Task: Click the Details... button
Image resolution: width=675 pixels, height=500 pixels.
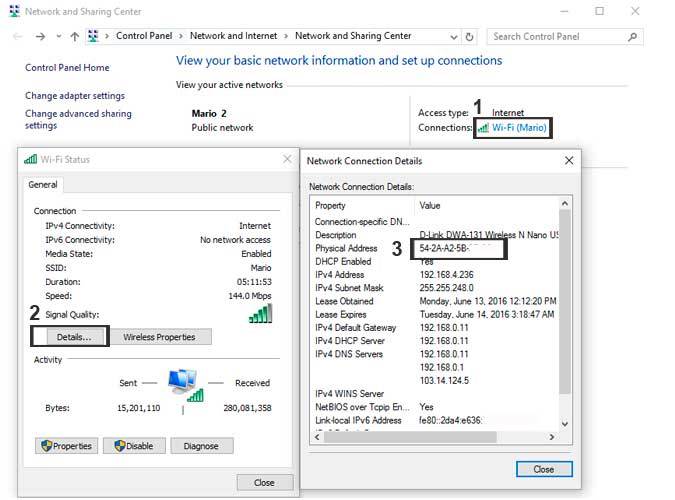Action: [x=74, y=337]
